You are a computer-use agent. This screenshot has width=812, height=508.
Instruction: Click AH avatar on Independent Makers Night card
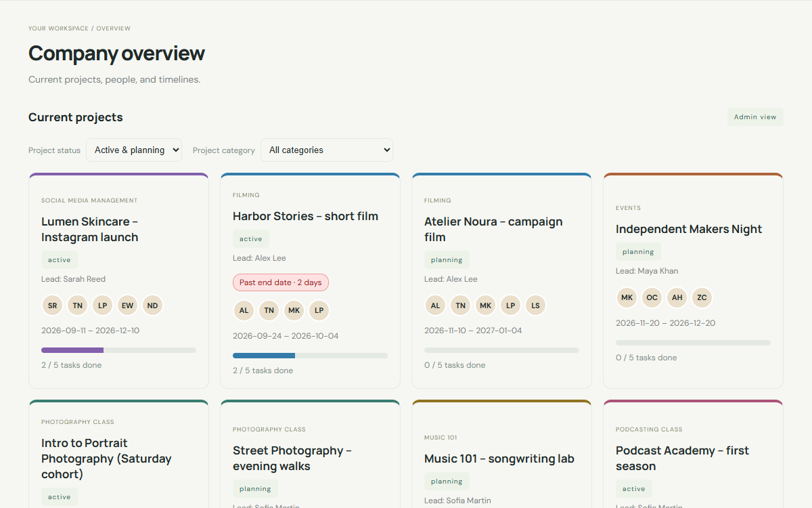(x=677, y=297)
